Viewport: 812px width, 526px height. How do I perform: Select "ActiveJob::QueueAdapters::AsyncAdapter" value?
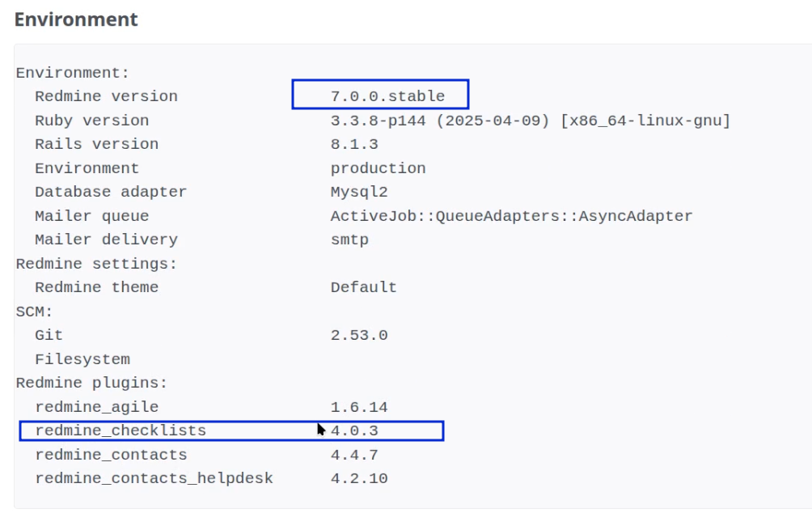click(x=511, y=216)
